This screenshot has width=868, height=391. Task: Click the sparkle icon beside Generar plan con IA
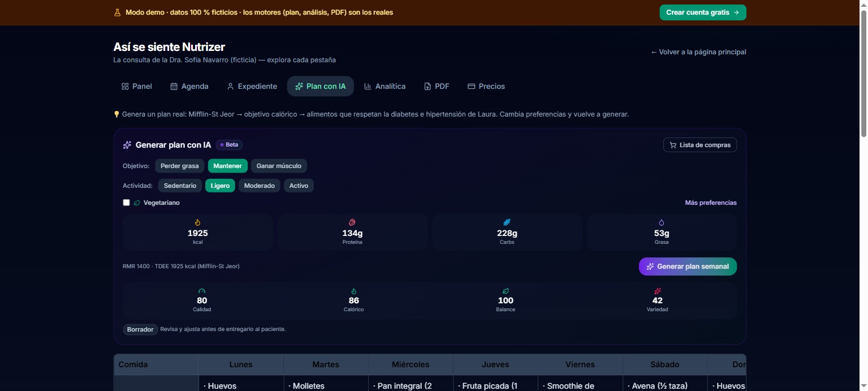click(127, 145)
